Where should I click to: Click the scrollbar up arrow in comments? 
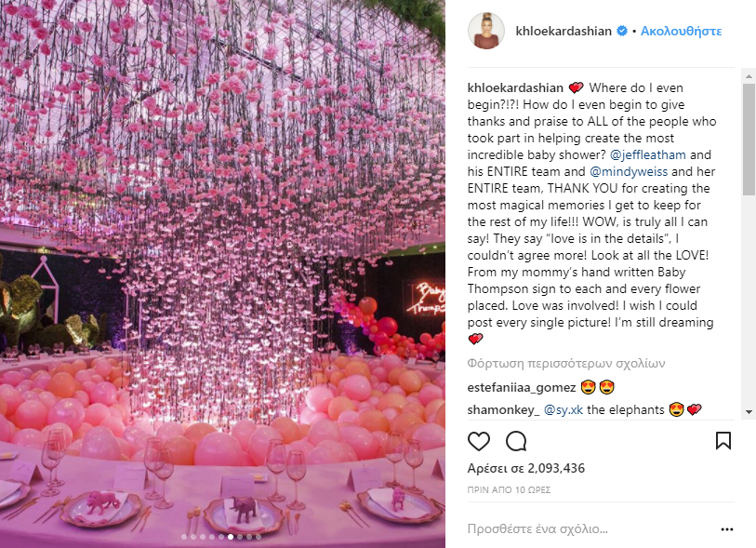tap(749, 75)
